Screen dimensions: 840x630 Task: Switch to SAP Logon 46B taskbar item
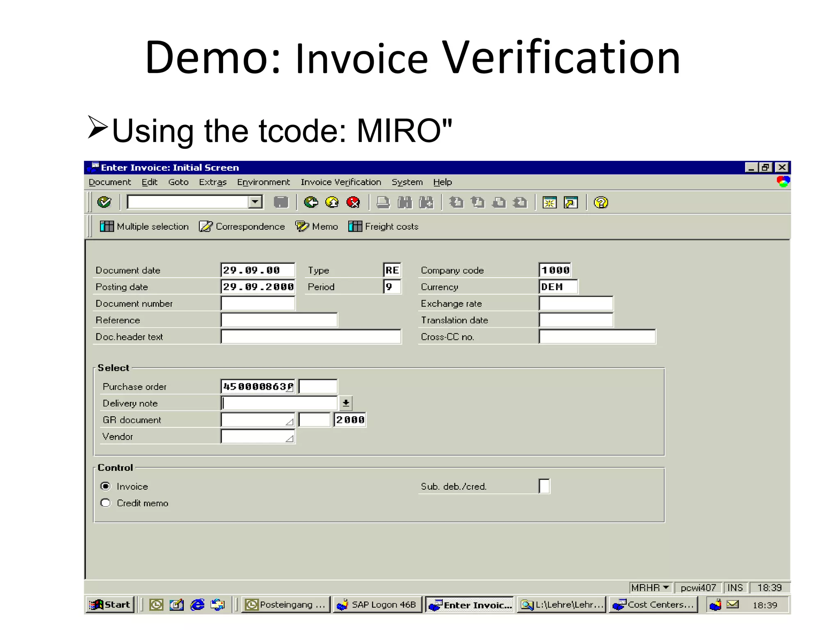[x=377, y=605]
